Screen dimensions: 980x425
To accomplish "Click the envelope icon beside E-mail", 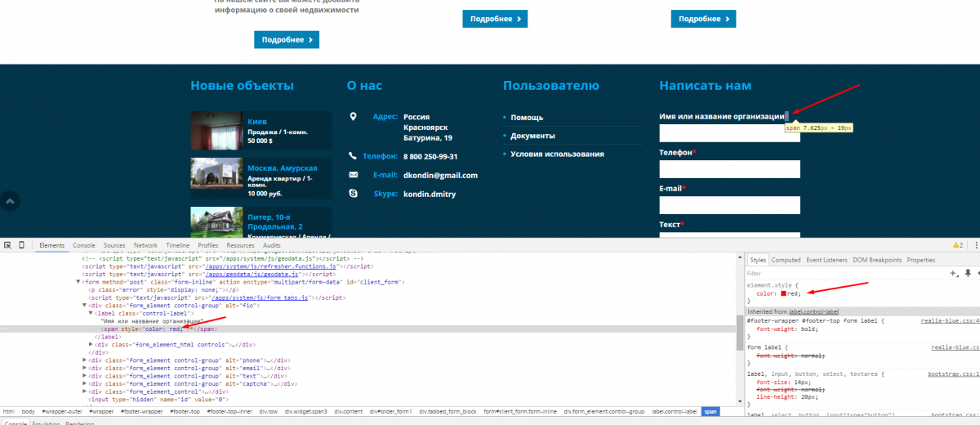I will pyautogui.click(x=353, y=175).
